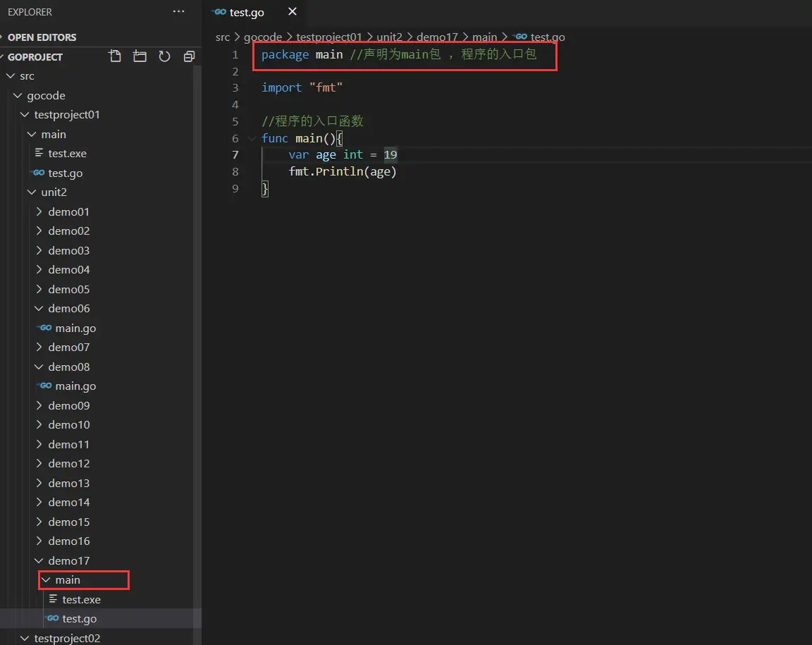
Task: Fold the func main code block
Action: point(252,138)
